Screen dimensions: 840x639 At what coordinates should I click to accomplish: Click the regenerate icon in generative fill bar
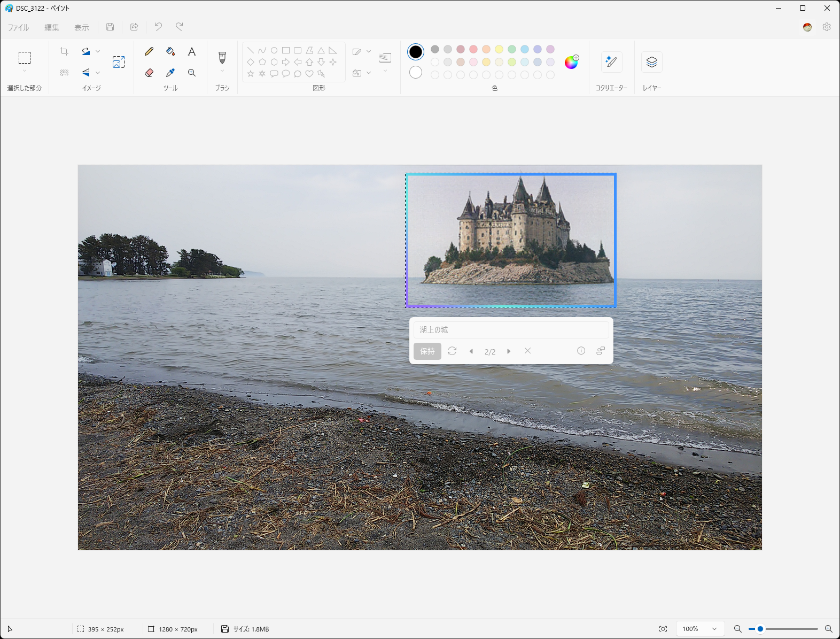(452, 351)
